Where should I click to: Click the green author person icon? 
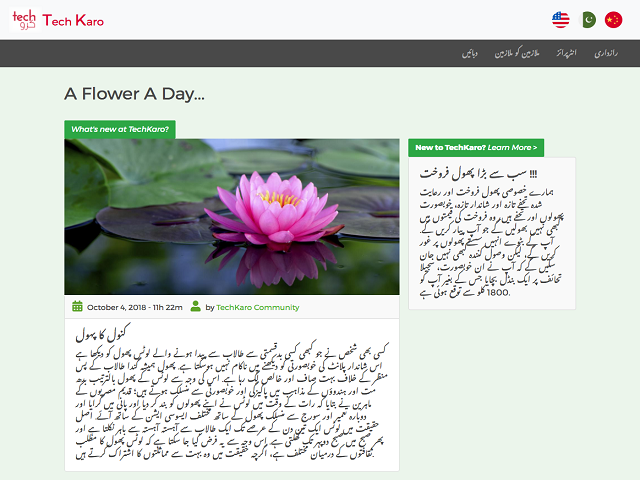pos(196,306)
